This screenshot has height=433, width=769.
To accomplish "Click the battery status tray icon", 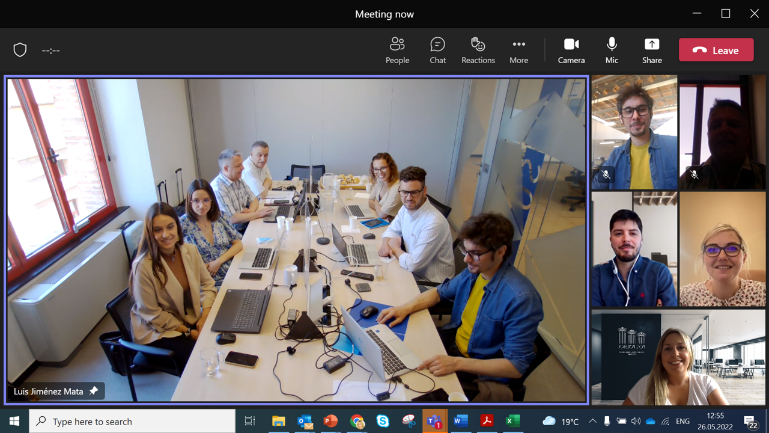I will tap(621, 421).
